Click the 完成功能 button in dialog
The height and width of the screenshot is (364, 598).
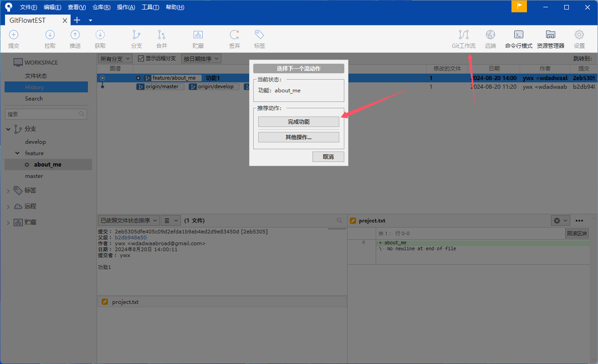click(x=299, y=122)
